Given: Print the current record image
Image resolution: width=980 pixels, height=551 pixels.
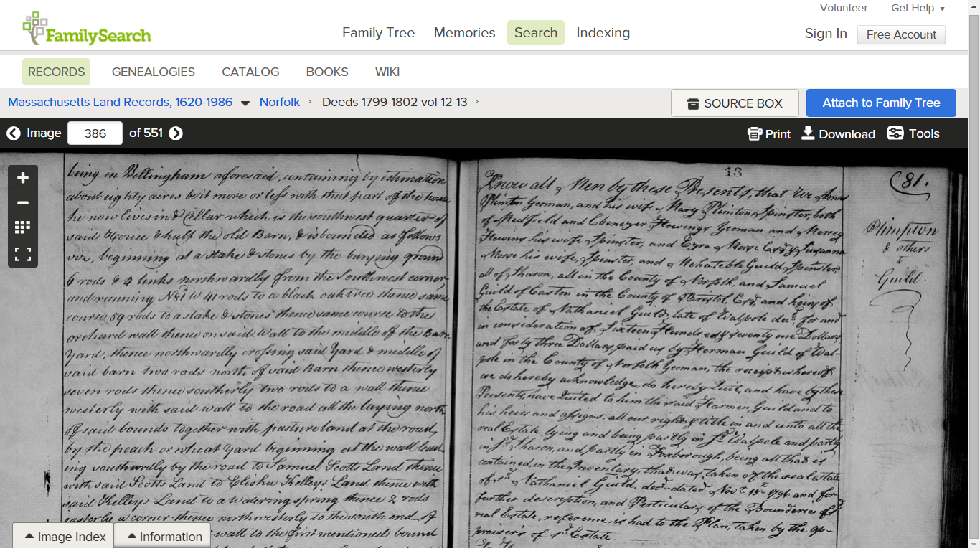Looking at the screenshot, I should (x=768, y=133).
